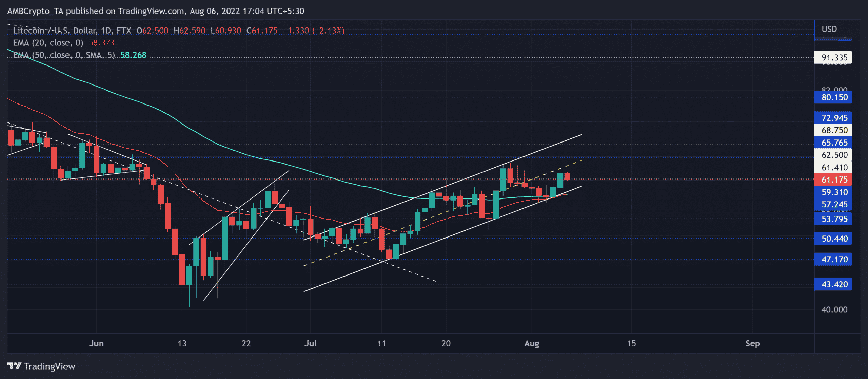Screen dimensions: 868x379
Task: Click the low value L60.930
Action: [x=226, y=31]
